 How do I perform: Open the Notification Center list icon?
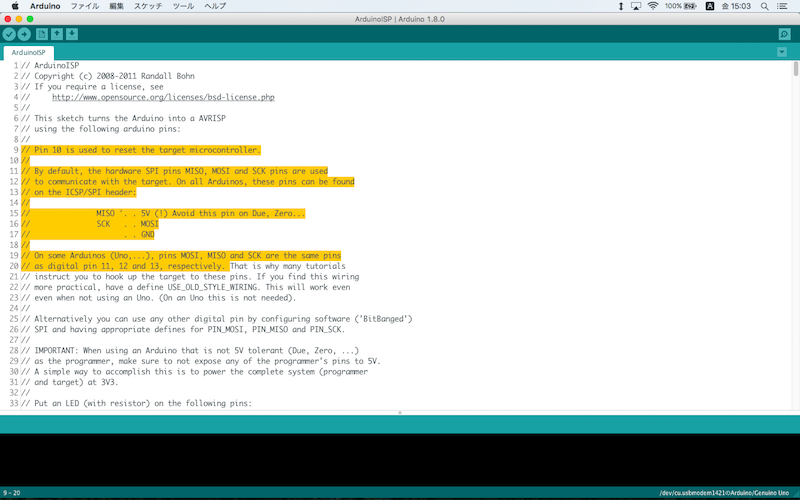(x=782, y=6)
